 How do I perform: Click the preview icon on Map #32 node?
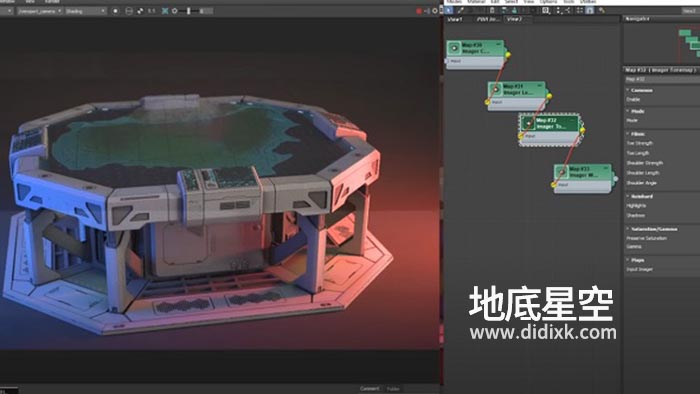(529, 123)
